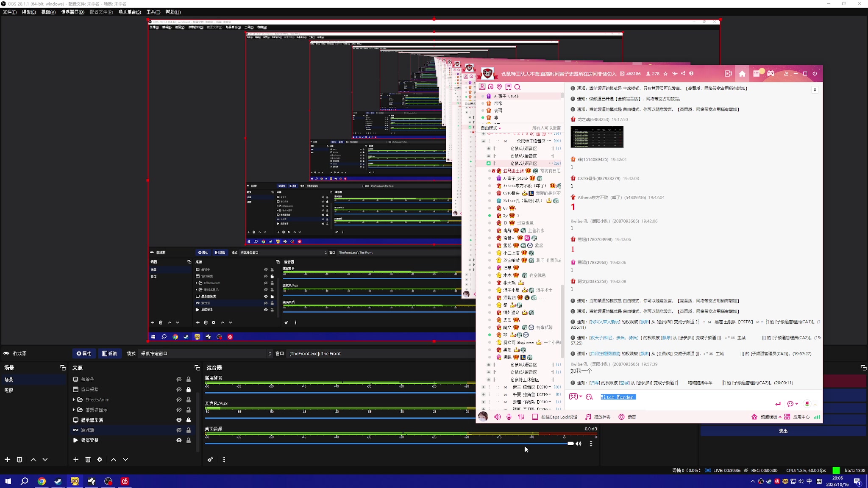
Task: Toggle YY microphone icon in bottom bar
Action: [509, 417]
